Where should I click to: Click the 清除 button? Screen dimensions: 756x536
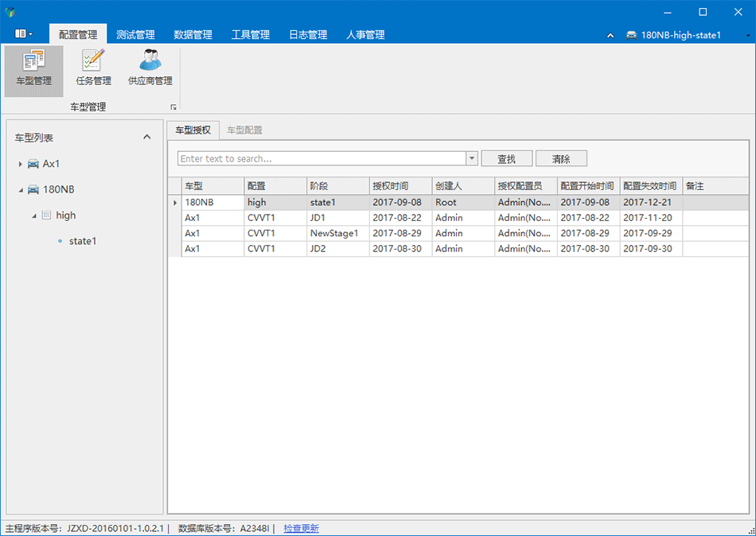point(561,158)
